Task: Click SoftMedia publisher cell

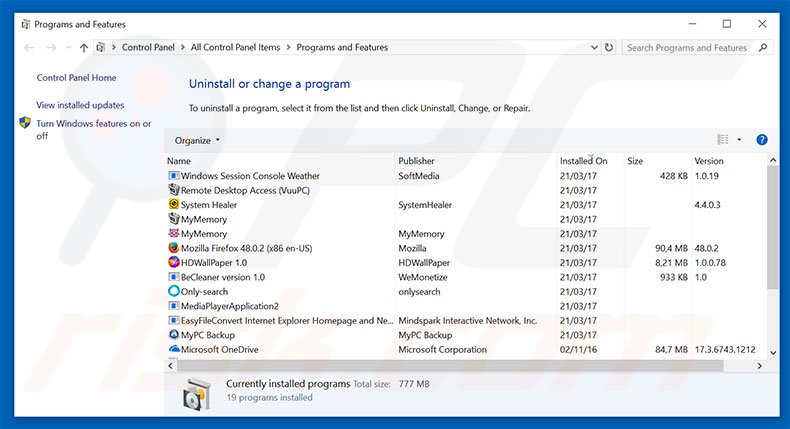Action: [419, 176]
